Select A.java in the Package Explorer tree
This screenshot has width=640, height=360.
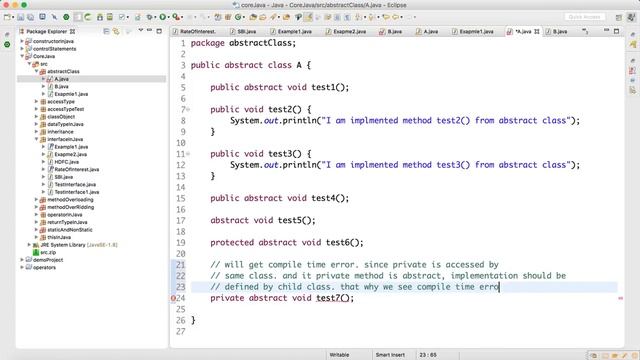click(x=61, y=79)
